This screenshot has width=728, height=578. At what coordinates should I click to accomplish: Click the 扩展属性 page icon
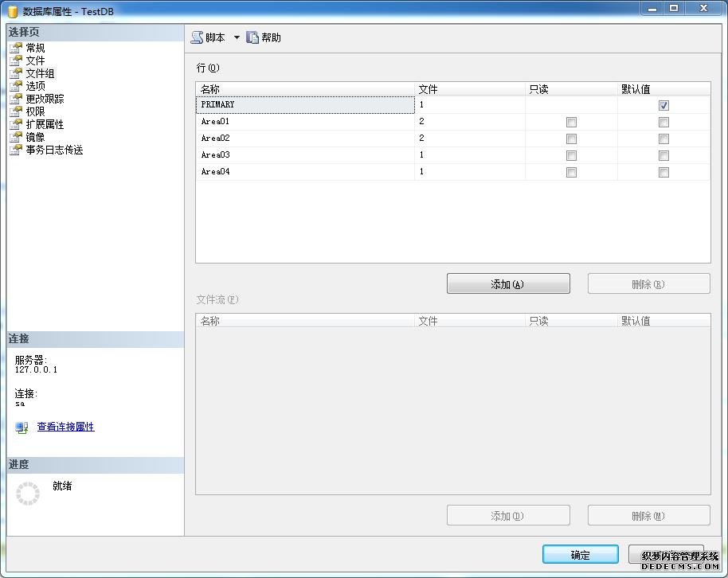point(16,124)
